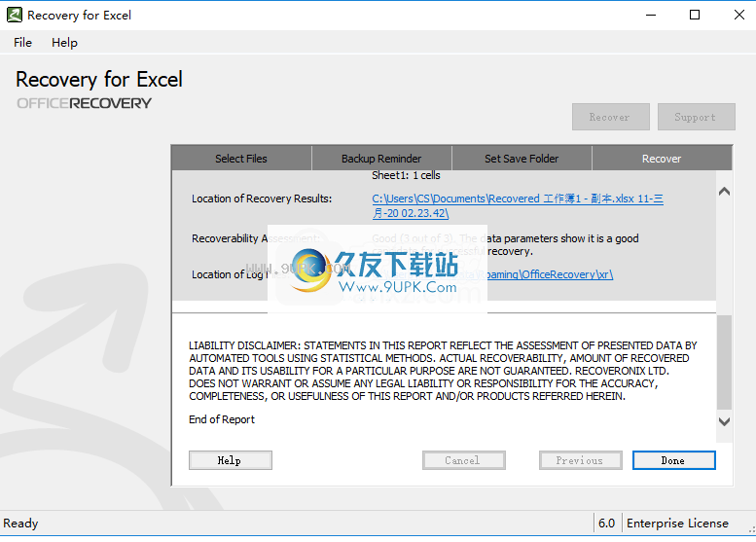Image resolution: width=756 pixels, height=542 pixels.
Task: Open the recovery results folder link
Action: tap(518, 206)
